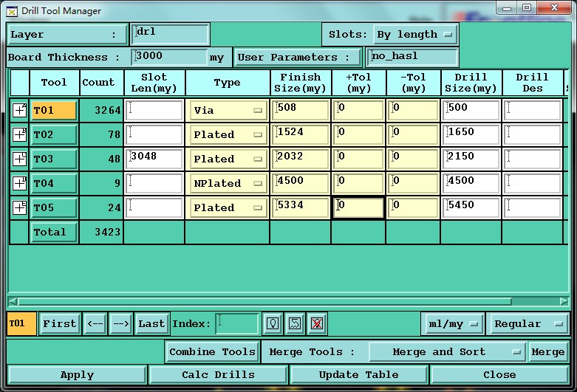The width and height of the screenshot is (577, 392).
Task: Click the Close button at the bottom
Action: 499,375
